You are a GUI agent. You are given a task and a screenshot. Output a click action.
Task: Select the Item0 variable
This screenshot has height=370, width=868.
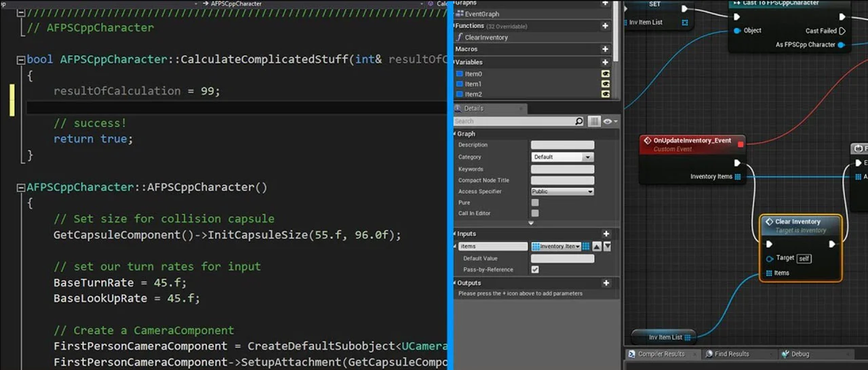click(473, 74)
